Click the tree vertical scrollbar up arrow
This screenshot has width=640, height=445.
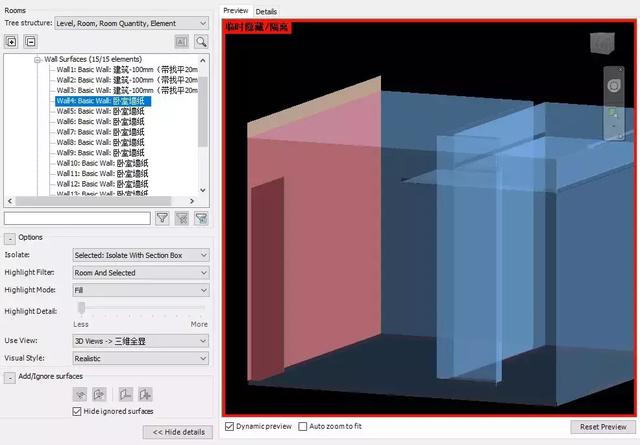[203, 60]
